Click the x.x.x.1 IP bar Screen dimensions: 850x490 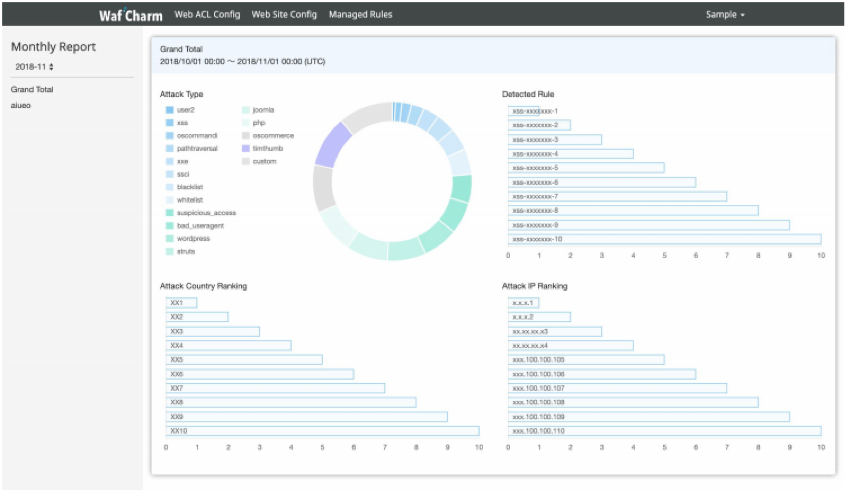click(524, 303)
